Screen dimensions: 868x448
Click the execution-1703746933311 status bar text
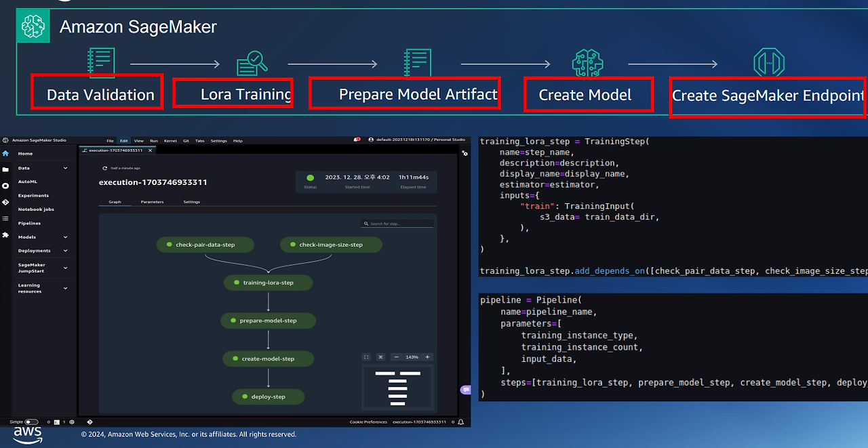pyautogui.click(x=419, y=422)
